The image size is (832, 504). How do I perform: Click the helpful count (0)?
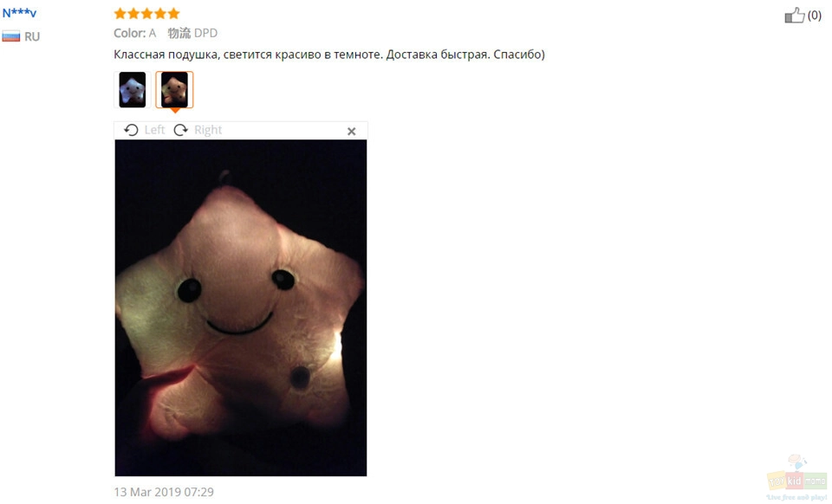[x=815, y=16]
